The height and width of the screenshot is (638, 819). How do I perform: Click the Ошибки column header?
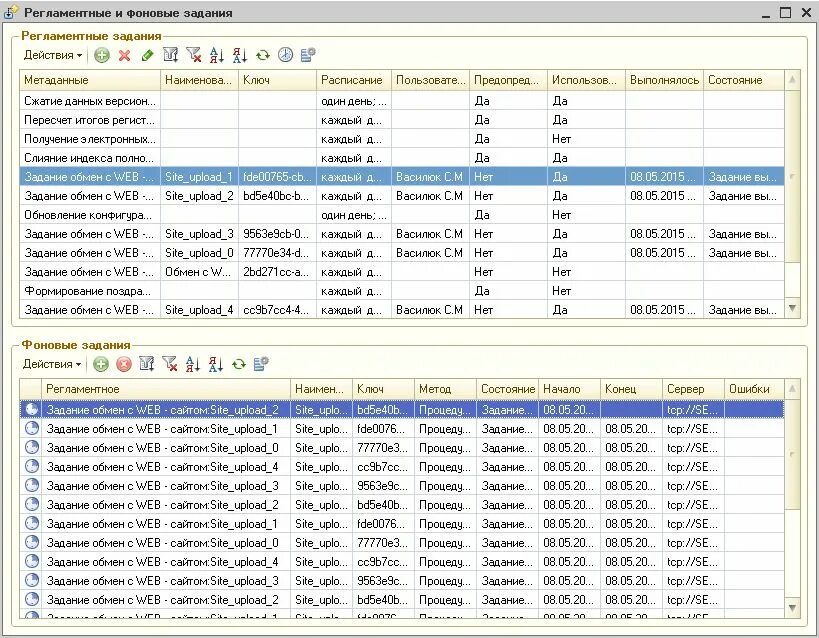754,389
